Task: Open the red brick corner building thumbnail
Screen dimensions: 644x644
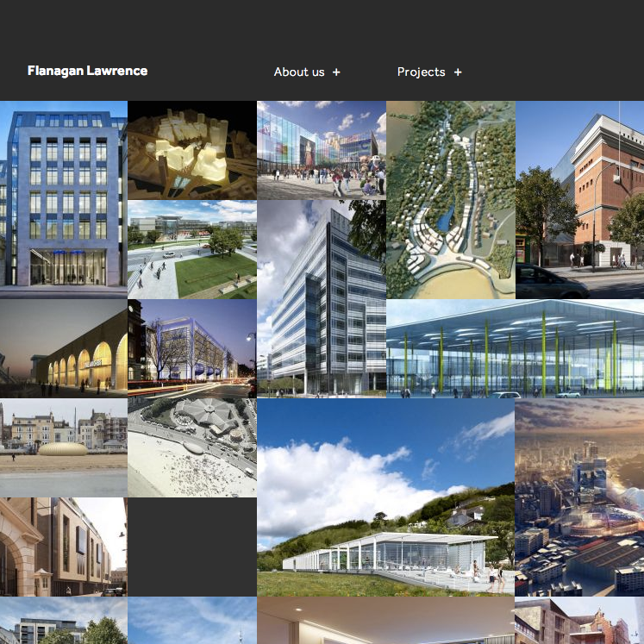Action: tap(580, 200)
